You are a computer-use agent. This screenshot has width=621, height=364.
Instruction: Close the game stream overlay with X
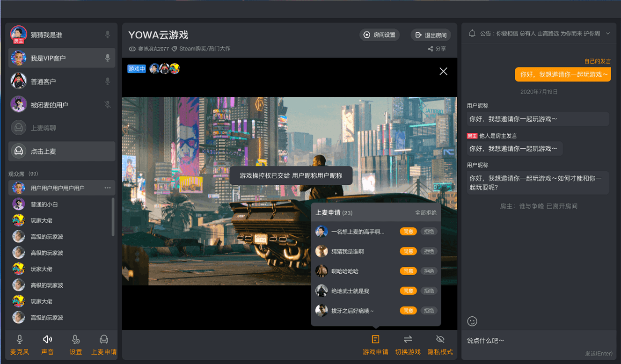tap(443, 71)
